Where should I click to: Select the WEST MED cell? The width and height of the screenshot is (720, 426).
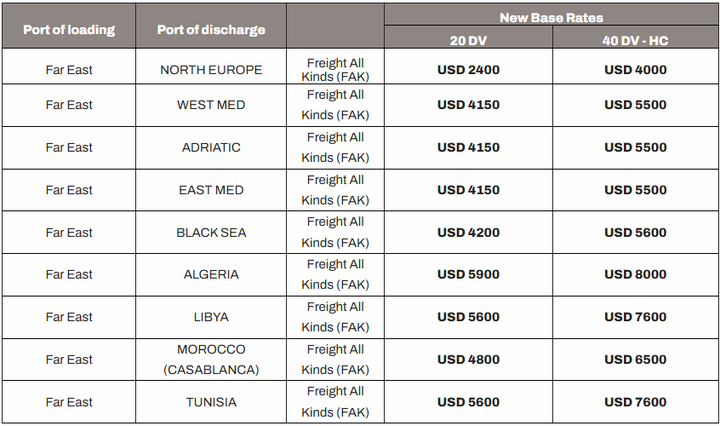[211, 105]
